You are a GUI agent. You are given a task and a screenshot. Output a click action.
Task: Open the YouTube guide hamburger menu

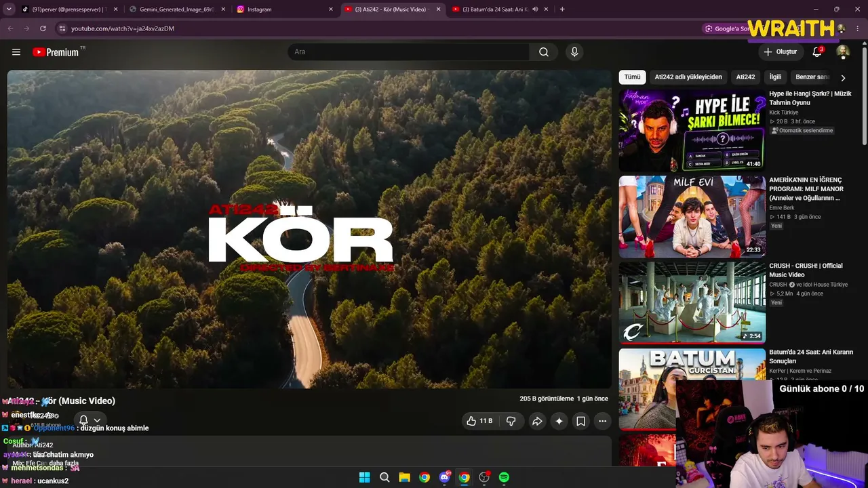coord(16,52)
